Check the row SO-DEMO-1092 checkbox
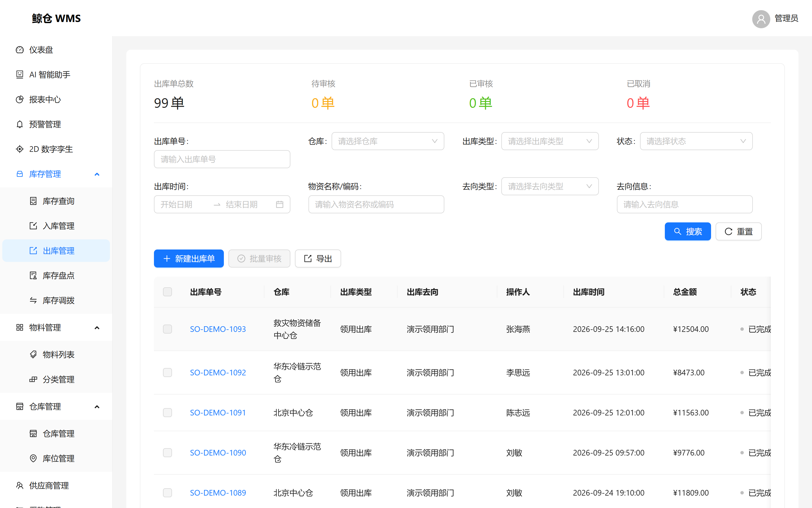 [x=167, y=372]
